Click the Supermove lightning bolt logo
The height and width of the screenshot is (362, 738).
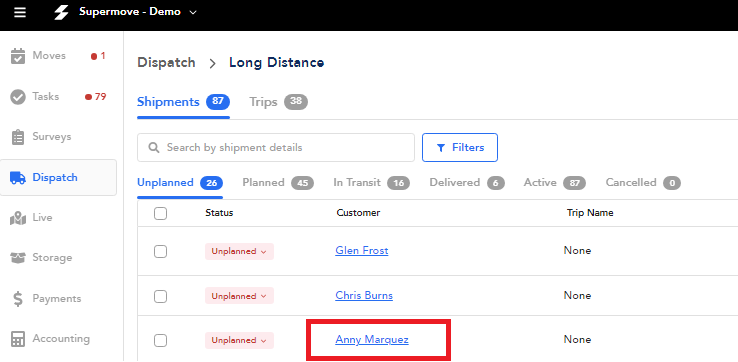(x=61, y=12)
